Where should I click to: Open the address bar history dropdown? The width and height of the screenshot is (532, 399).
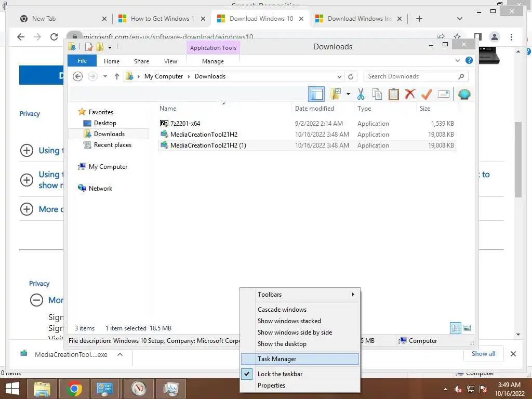[339, 76]
